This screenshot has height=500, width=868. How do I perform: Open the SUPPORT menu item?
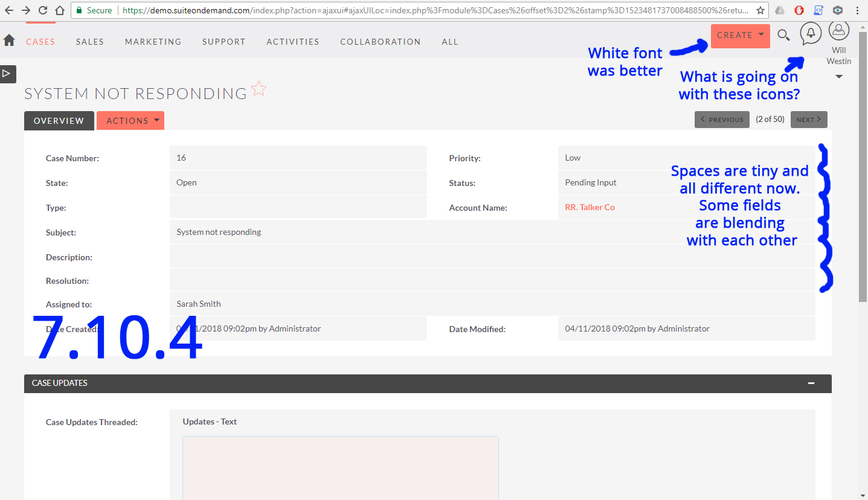[223, 41]
